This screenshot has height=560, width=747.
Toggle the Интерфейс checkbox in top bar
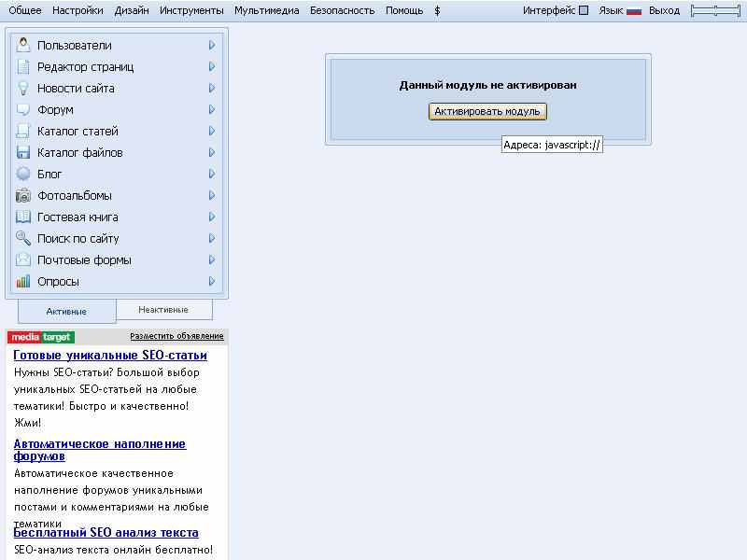[x=584, y=10]
